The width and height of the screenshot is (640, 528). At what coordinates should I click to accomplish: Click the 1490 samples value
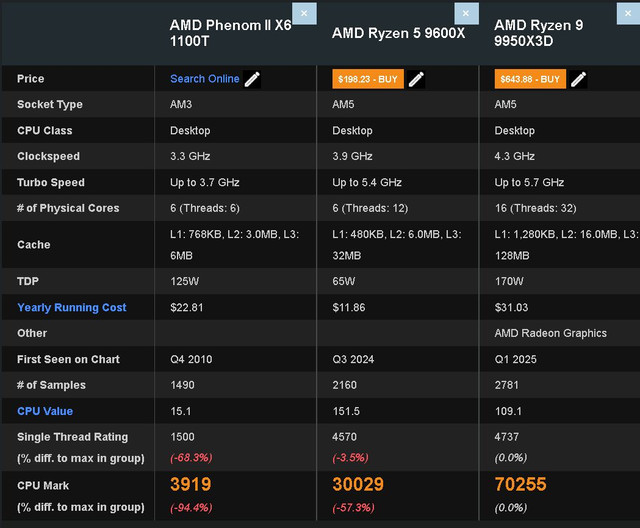tap(182, 385)
